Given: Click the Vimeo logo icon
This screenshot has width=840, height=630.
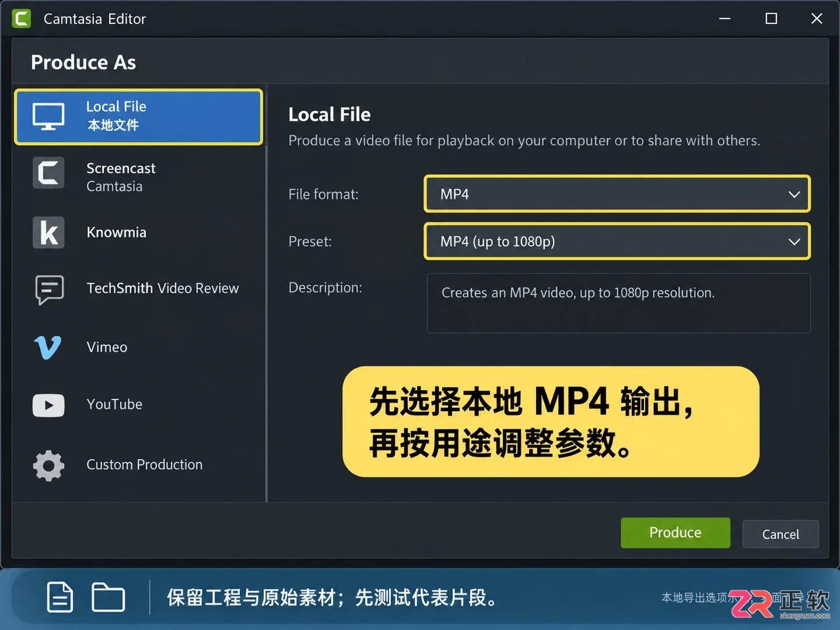Looking at the screenshot, I should click(48, 348).
